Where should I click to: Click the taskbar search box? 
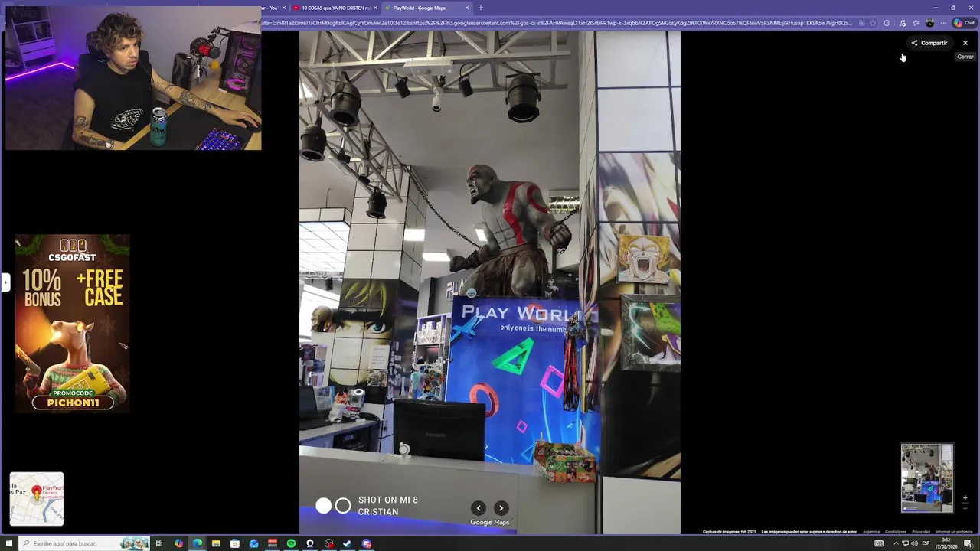tap(84, 543)
